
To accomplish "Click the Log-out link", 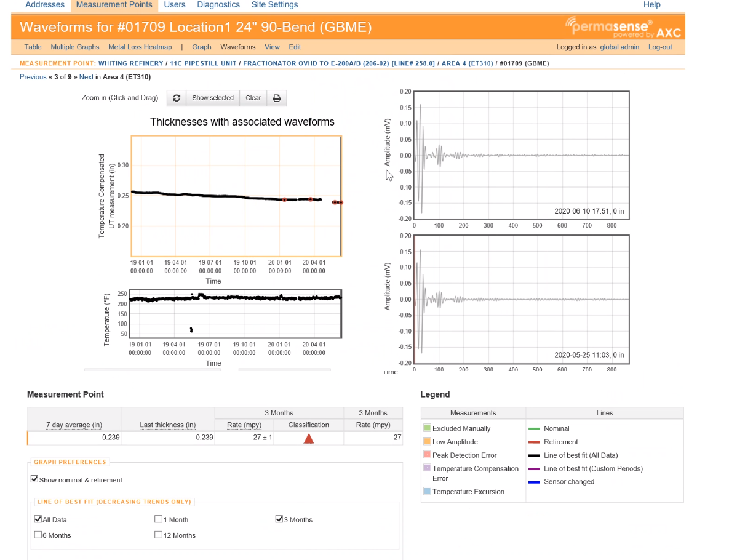I will coord(660,47).
